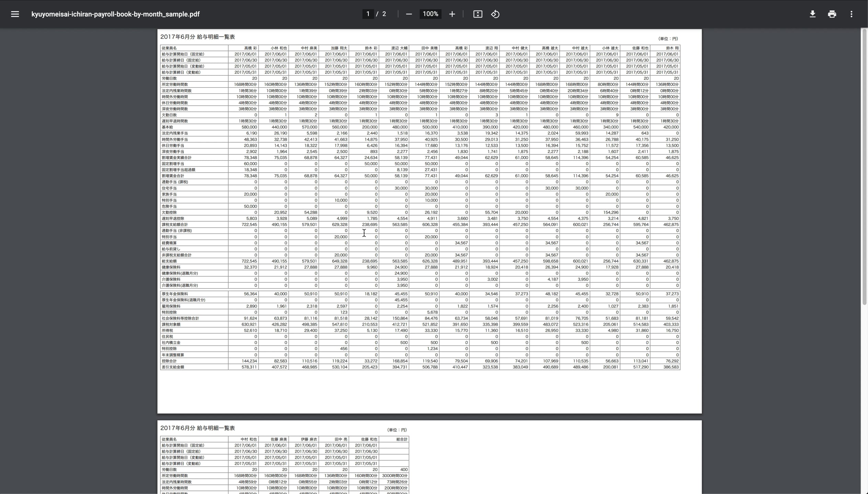Click the total page count indicator
Viewport: 868px width, 494px height.
(384, 14)
